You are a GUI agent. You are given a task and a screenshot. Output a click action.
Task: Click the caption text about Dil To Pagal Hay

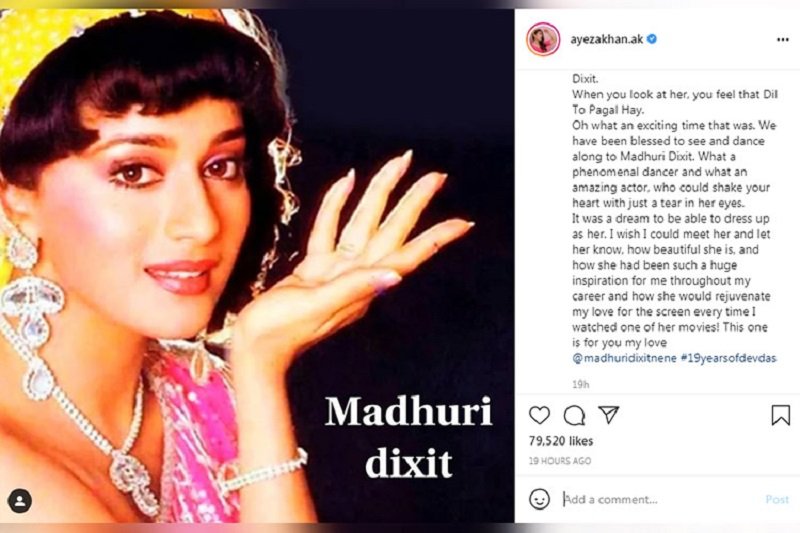[x=674, y=102]
